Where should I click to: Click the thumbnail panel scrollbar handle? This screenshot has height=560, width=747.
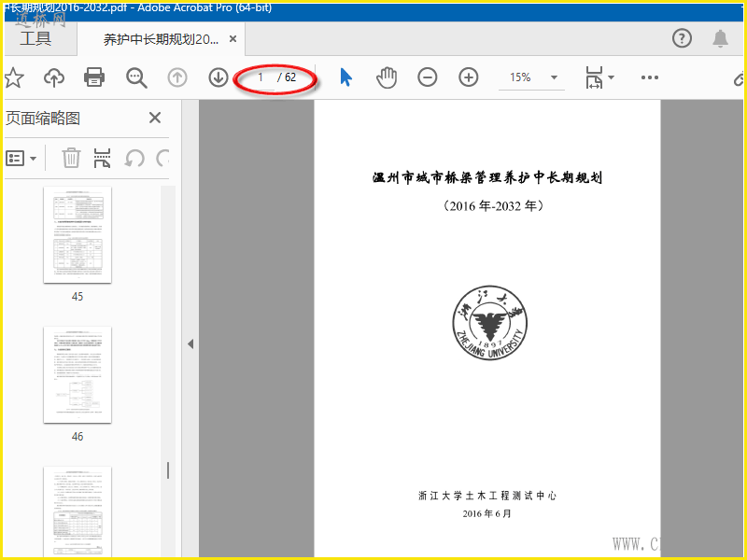(x=168, y=470)
